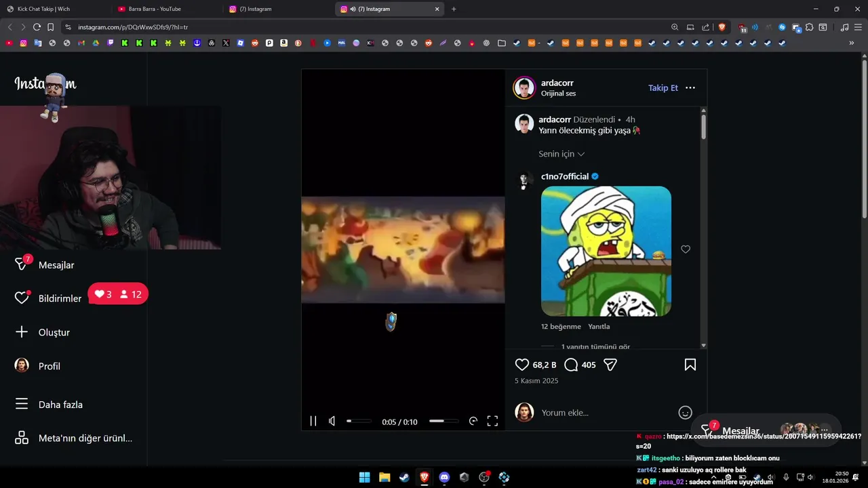The height and width of the screenshot is (488, 868).
Task: Click the zoom magnifier icon in the address bar
Action: click(675, 27)
